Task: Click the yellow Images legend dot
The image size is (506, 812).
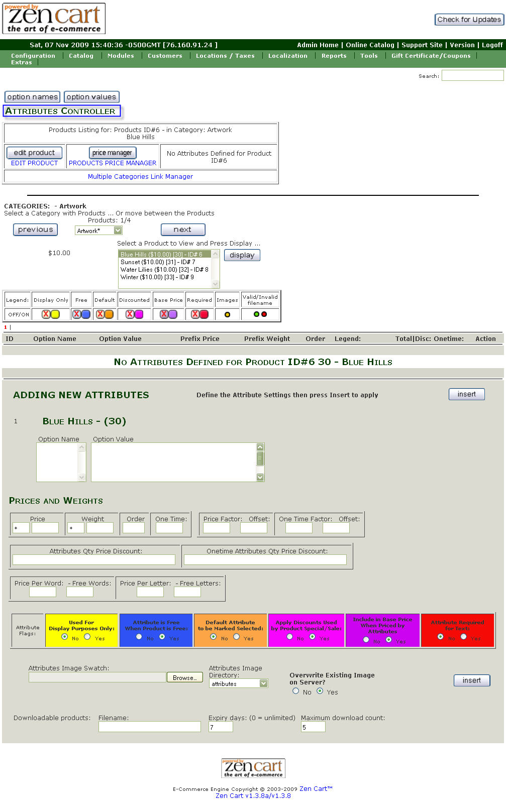Action: pos(227,315)
